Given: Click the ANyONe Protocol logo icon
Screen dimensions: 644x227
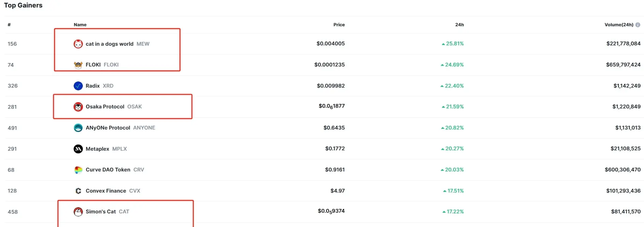Looking at the screenshot, I should point(78,128).
